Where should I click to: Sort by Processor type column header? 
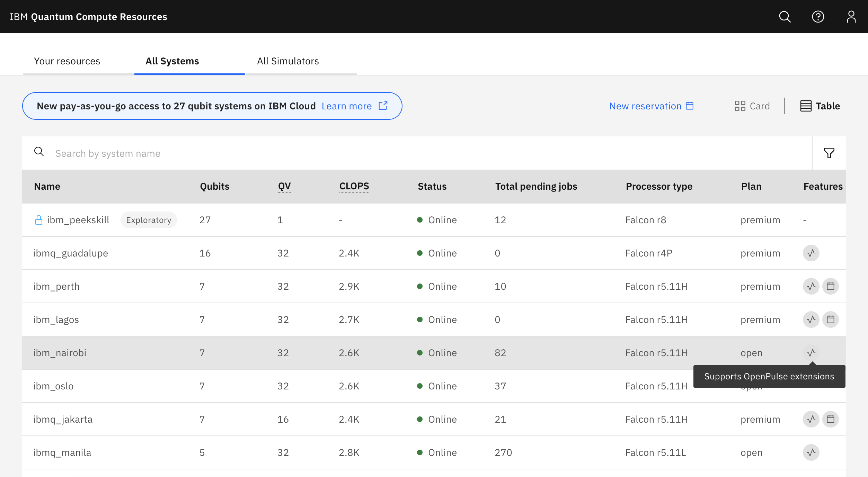pos(659,186)
